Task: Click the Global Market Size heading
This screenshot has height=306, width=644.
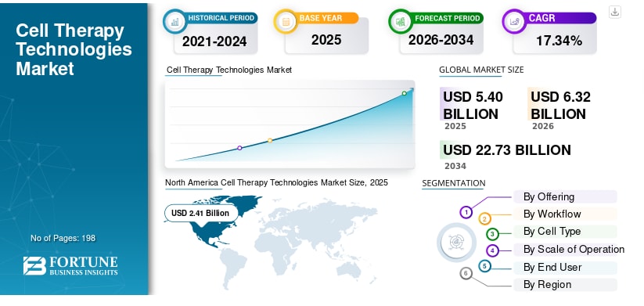Action: pyautogui.click(x=481, y=70)
